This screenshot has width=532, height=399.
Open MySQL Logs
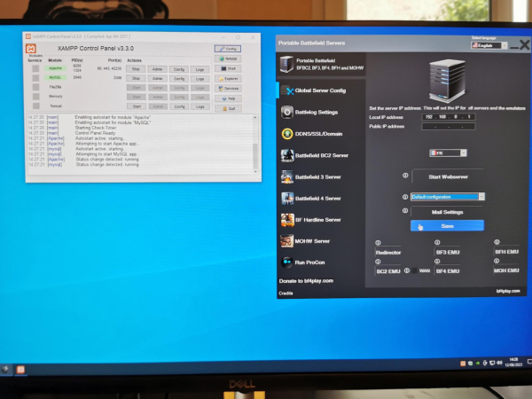(x=199, y=79)
